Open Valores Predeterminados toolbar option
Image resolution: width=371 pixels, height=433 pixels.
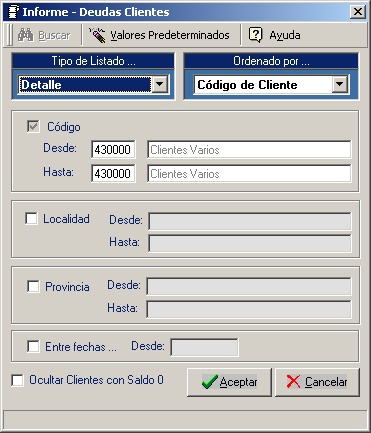159,35
